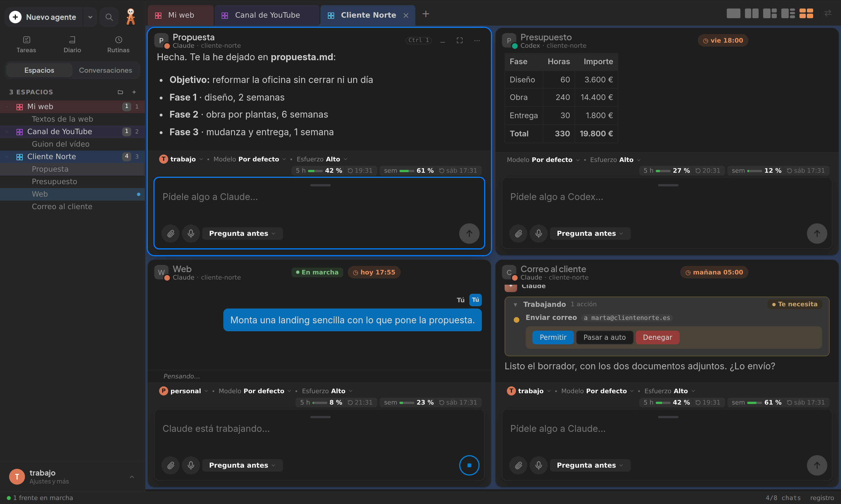
Task: Open Propuesta panel more options menu
Action: click(477, 40)
